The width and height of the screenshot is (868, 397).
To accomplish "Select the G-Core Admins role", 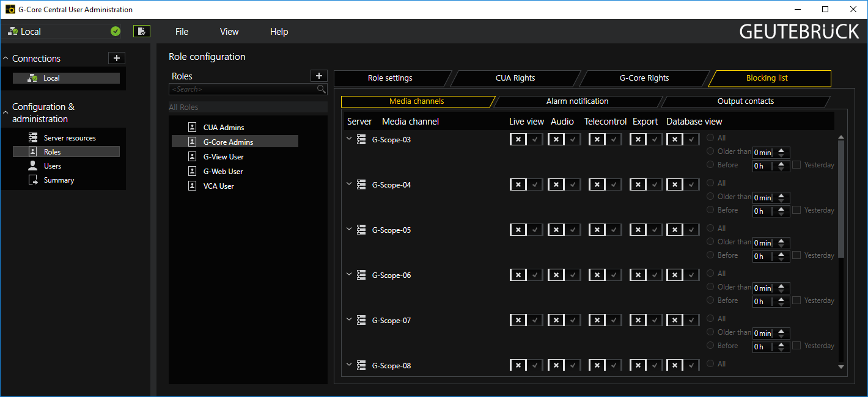I will pos(235,142).
